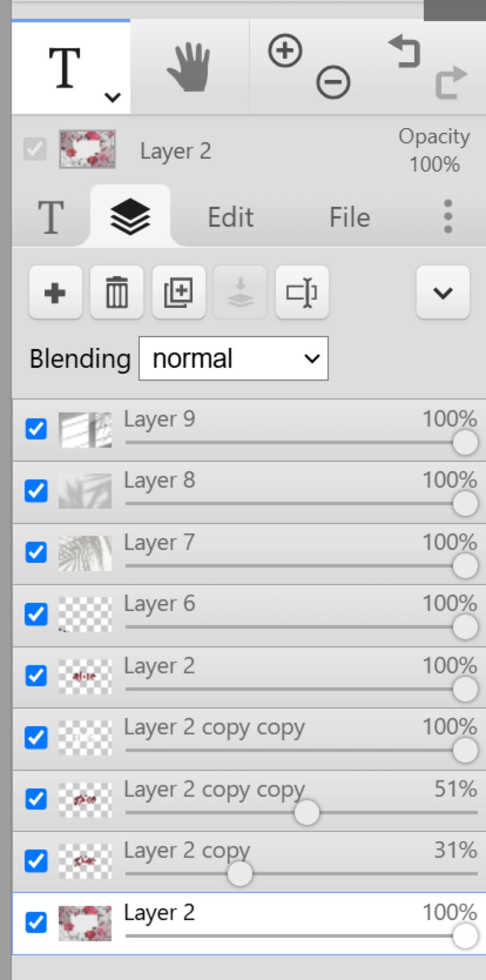Viewport: 486px width, 980px height.
Task: Expand text tool options chevron
Action: coord(112,97)
